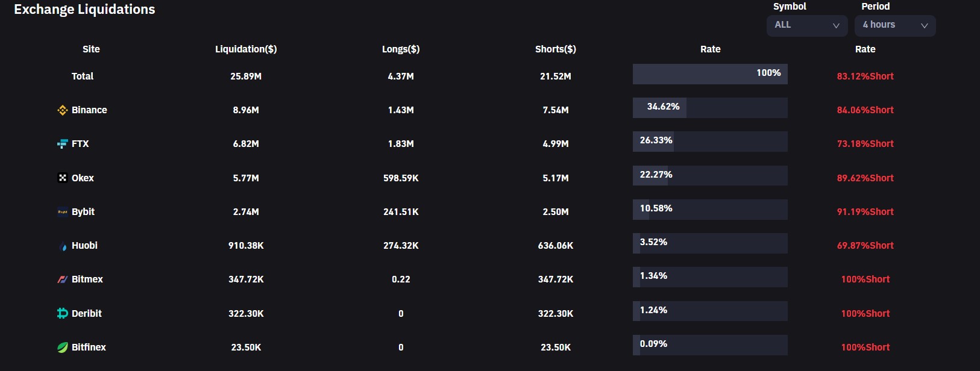This screenshot has height=371, width=980.
Task: Click the Huobi droplet logo icon
Action: [x=64, y=246]
